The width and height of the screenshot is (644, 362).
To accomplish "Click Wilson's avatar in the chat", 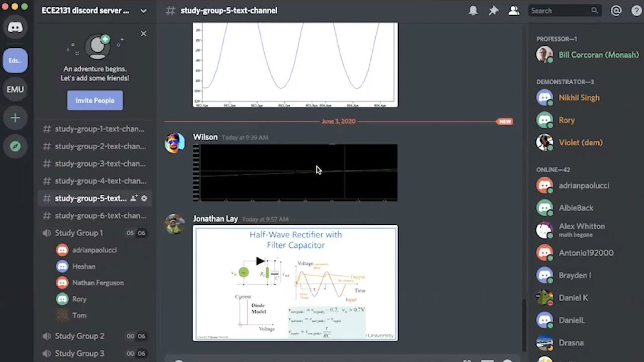I will 175,143.
